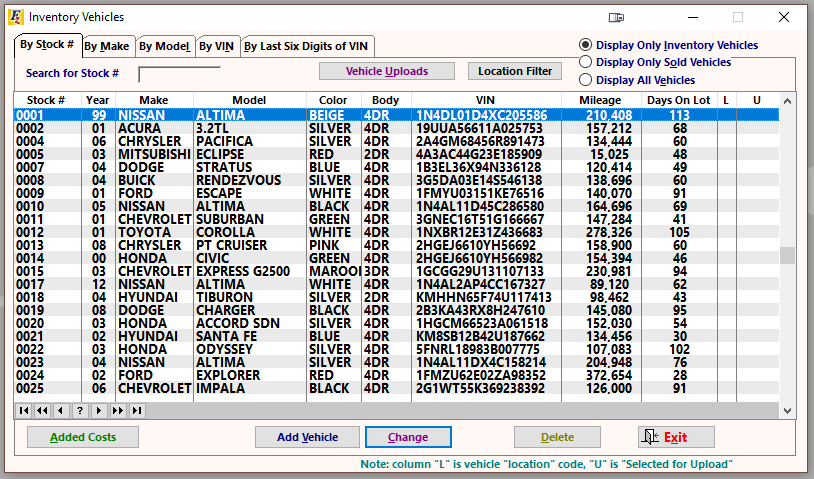814x479 pixels.
Task: Select stock 0001 row
Action: click(396, 115)
